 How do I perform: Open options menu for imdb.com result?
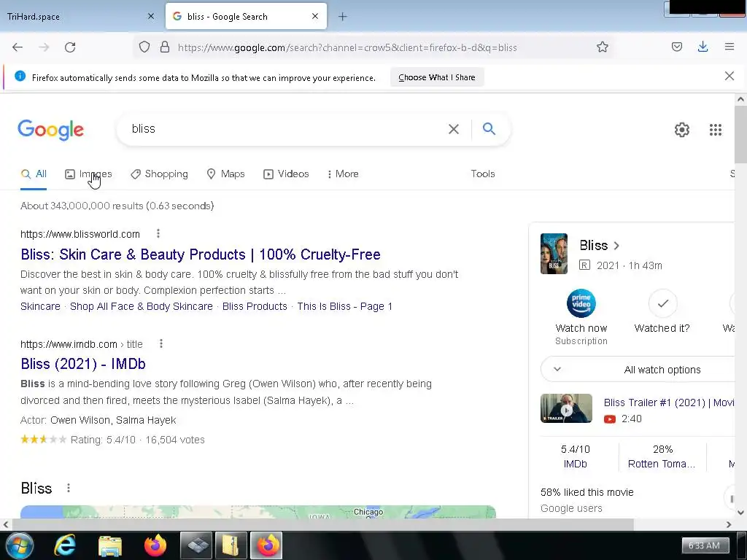click(x=161, y=343)
